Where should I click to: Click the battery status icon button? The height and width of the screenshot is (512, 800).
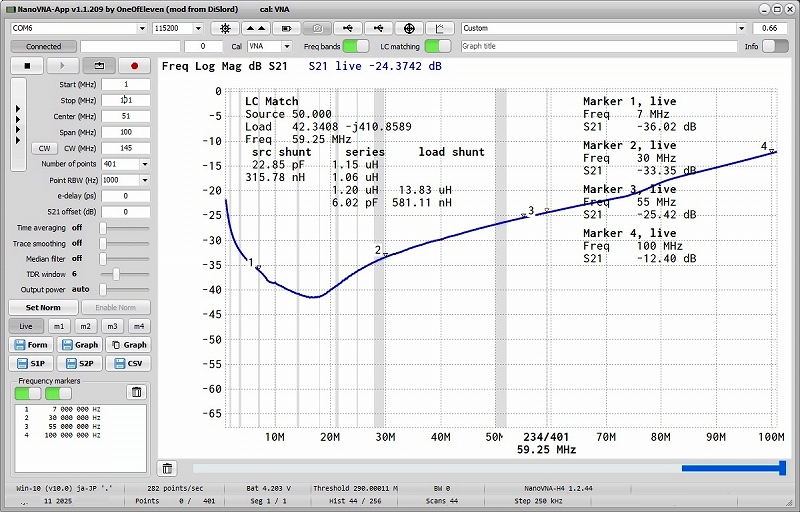[x=288, y=28]
